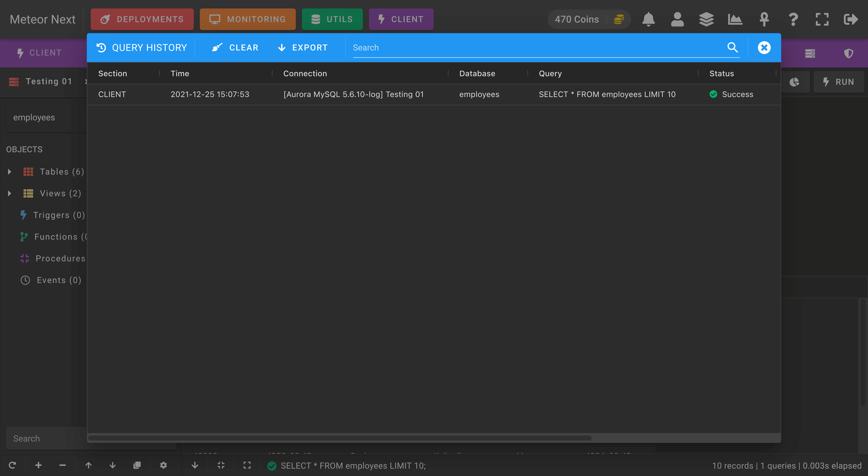Select the Testing 01 connection tab
Viewport: 868px width, 476px height.
coord(43,81)
